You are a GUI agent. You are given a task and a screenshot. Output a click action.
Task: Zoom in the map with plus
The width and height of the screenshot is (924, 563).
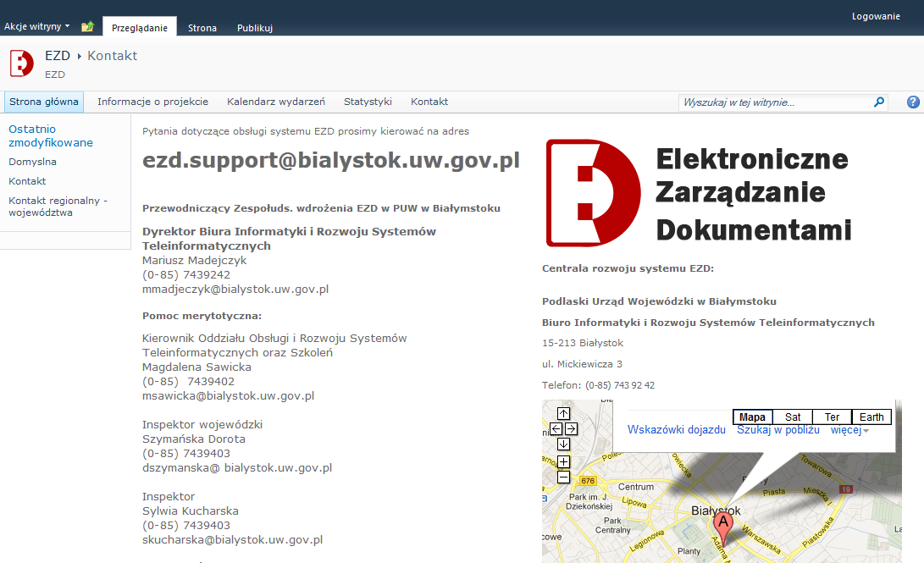563,461
